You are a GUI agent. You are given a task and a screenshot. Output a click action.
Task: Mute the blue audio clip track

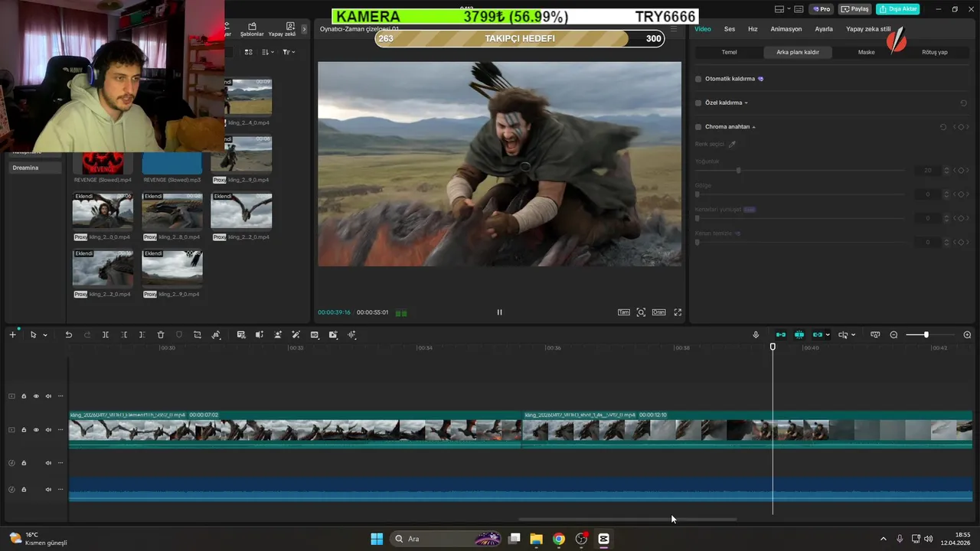tap(48, 489)
